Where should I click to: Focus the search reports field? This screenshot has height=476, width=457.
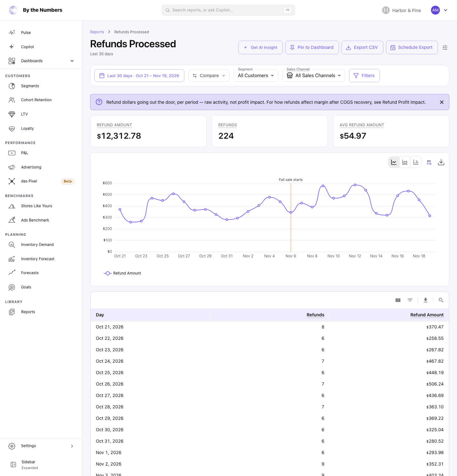pos(228,10)
